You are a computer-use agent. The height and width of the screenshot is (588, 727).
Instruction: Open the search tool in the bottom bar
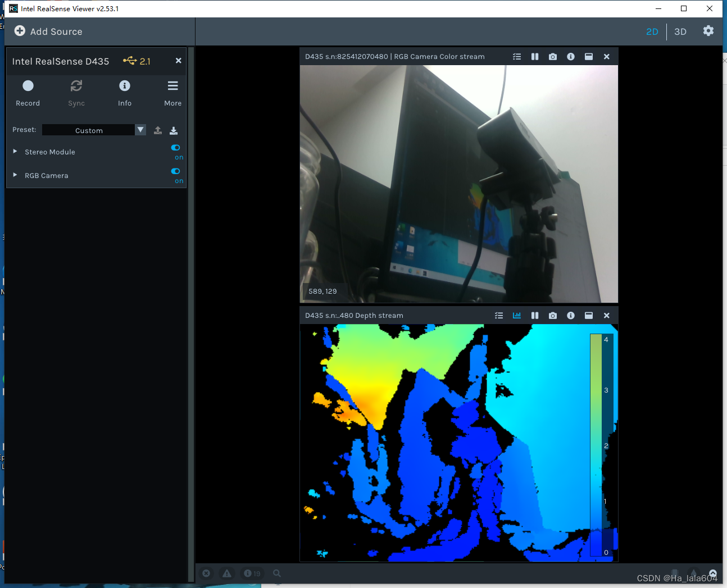point(276,573)
